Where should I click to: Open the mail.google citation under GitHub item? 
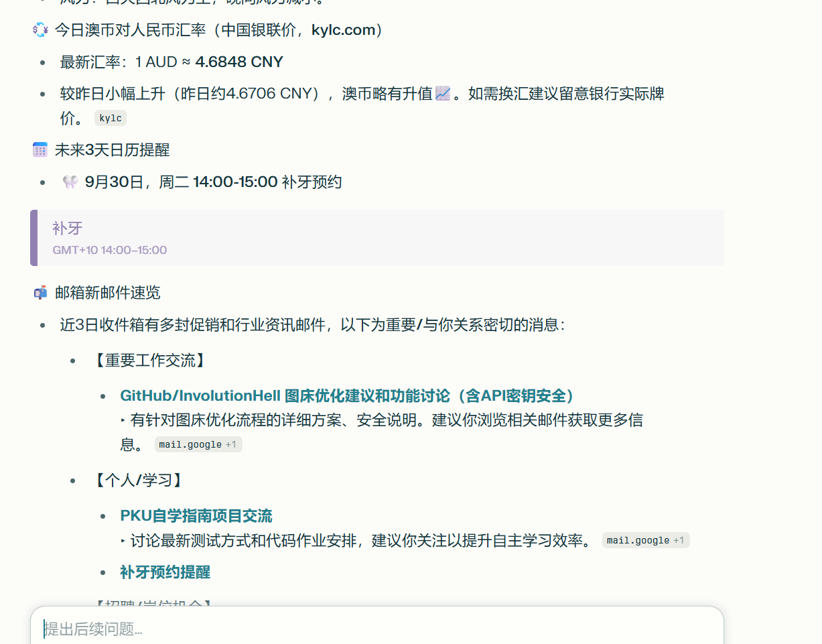[x=198, y=444]
